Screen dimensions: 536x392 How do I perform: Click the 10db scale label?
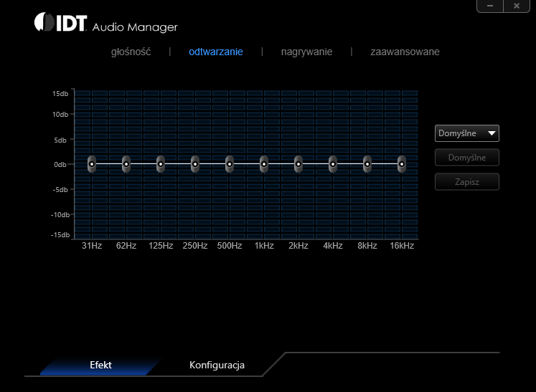[x=60, y=115]
